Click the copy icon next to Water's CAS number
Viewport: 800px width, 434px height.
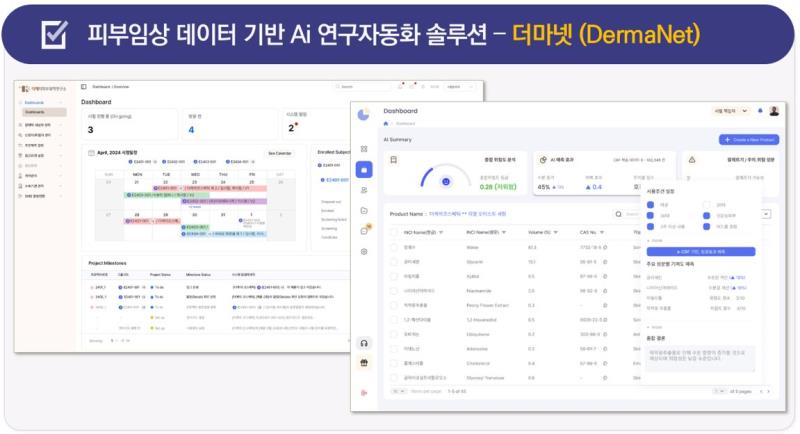[x=605, y=247]
